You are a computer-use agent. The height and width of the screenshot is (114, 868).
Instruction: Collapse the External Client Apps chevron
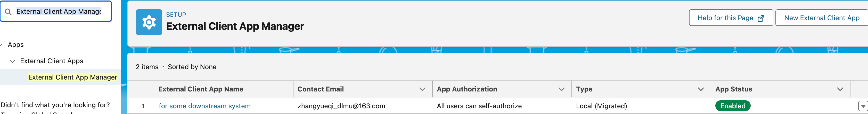pos(12,61)
